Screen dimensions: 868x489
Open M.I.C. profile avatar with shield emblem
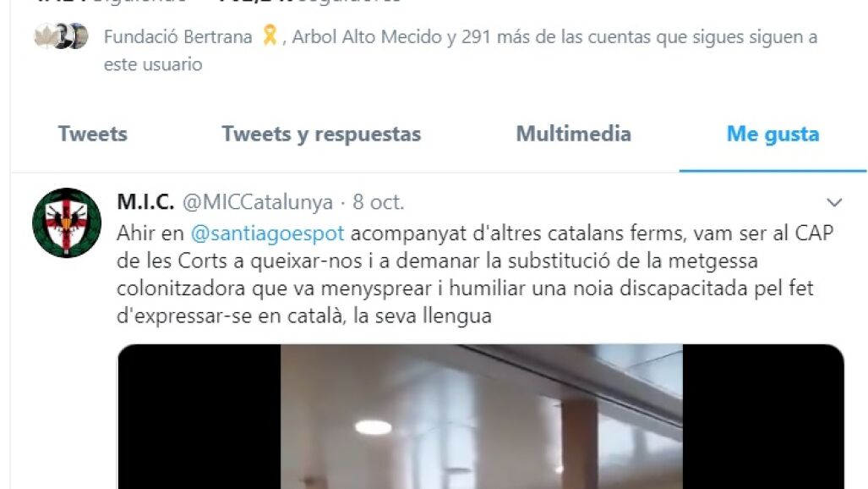coord(67,223)
